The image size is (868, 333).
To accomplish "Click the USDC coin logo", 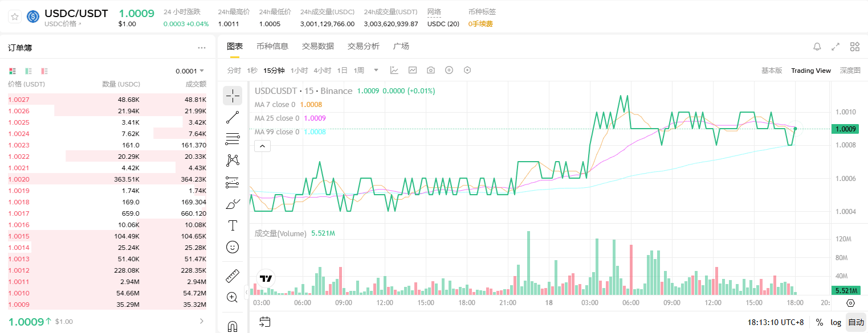I will [x=33, y=17].
